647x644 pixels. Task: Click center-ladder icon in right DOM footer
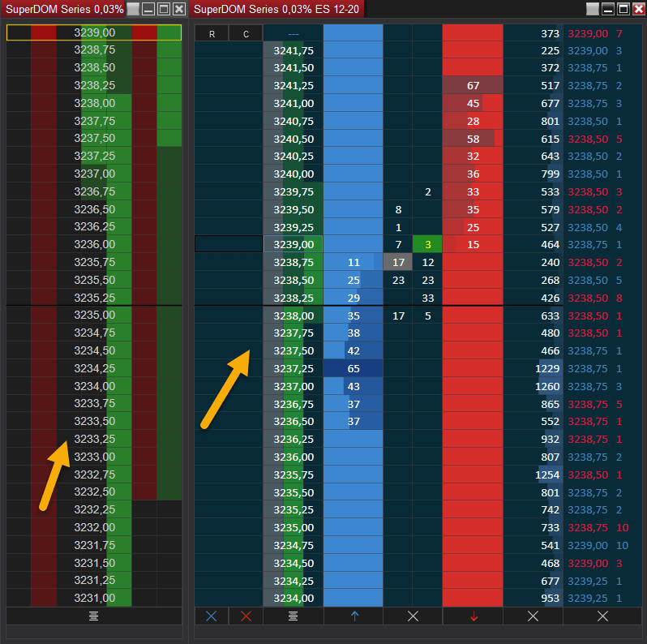tap(293, 616)
